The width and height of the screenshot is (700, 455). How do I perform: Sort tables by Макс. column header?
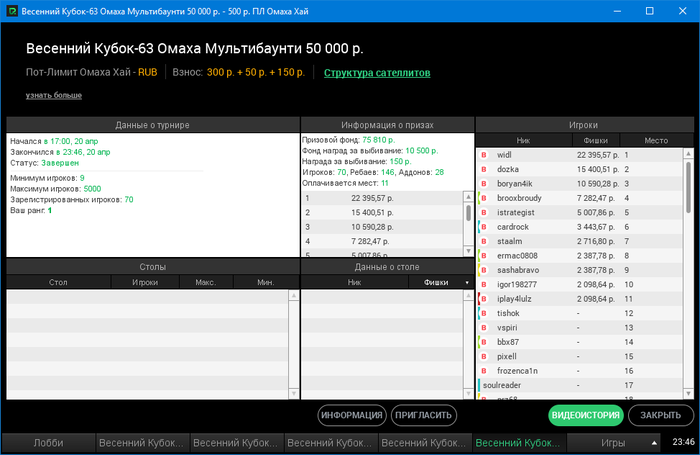point(206,282)
